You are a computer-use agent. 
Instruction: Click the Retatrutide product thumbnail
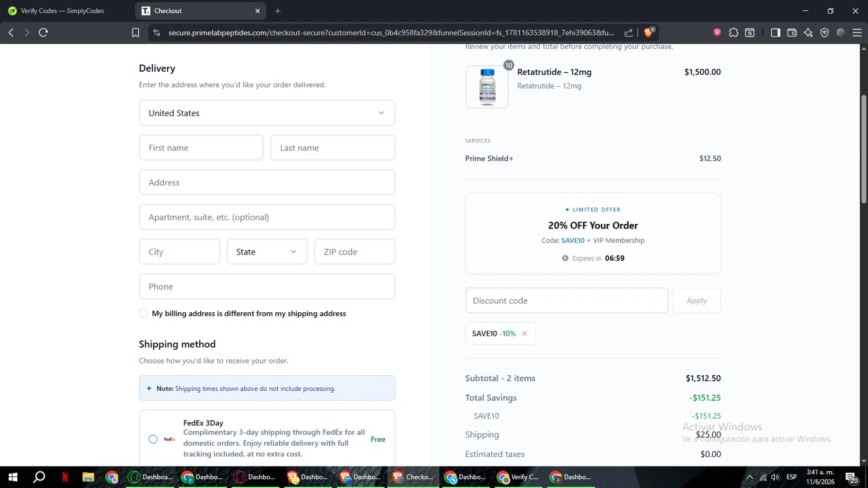click(x=487, y=87)
